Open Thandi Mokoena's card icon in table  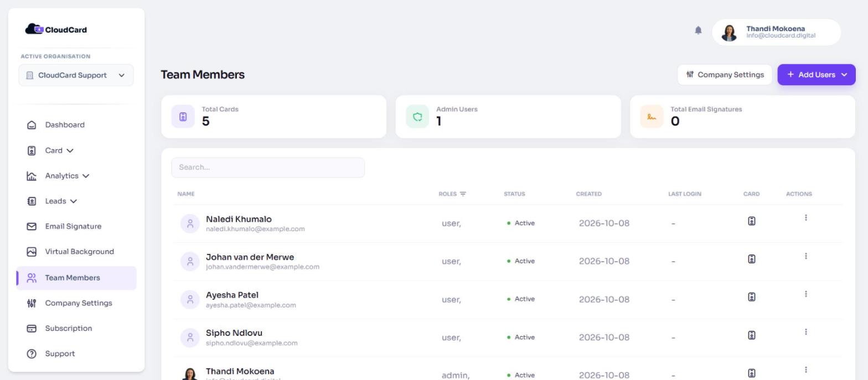(x=752, y=373)
